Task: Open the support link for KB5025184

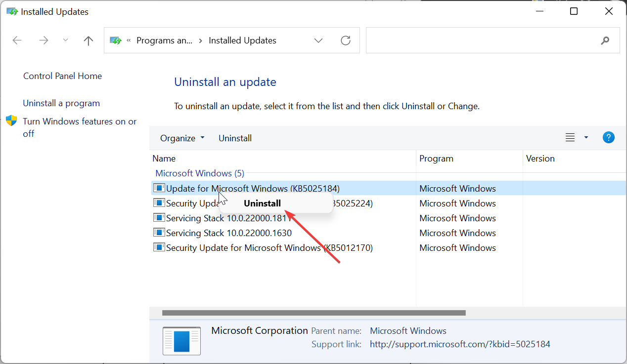Action: click(x=459, y=344)
